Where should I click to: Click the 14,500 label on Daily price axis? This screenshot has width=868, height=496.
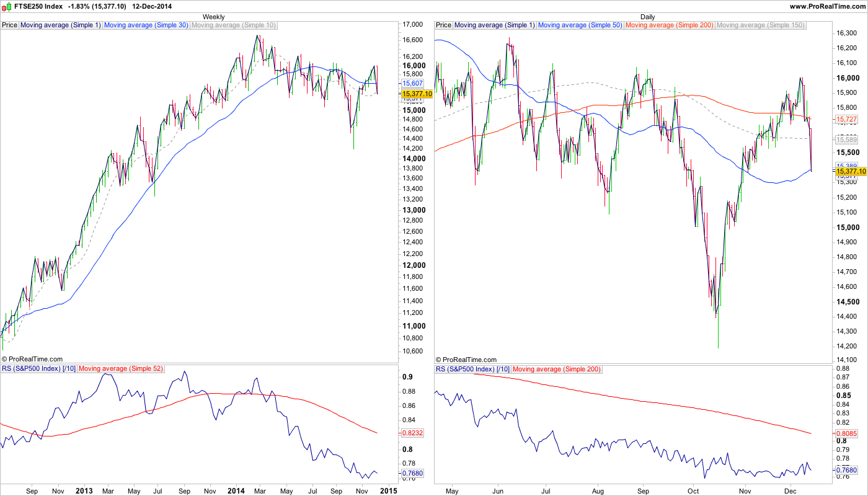[848, 301]
